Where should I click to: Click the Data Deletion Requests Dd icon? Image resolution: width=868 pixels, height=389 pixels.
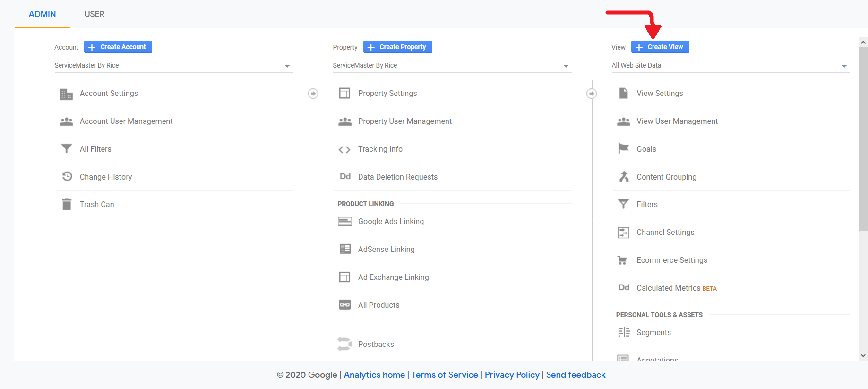tap(345, 176)
